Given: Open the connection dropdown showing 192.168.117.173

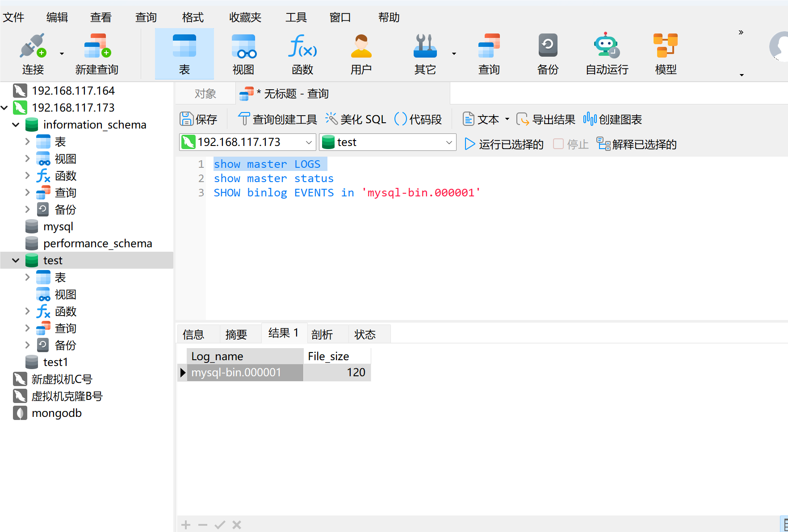Looking at the screenshot, I should tap(308, 142).
